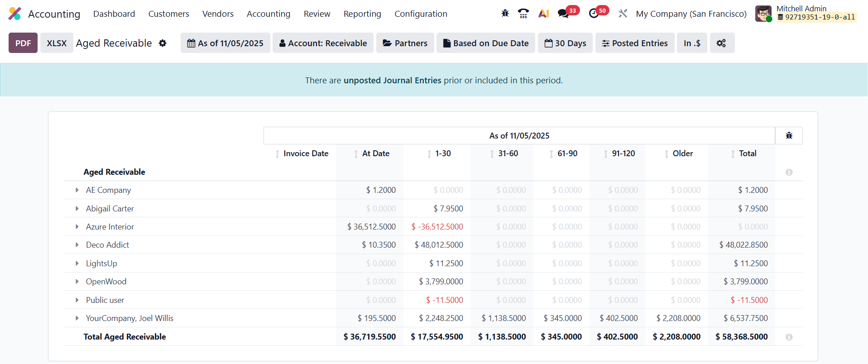Open the chat messages icon

coord(564,14)
